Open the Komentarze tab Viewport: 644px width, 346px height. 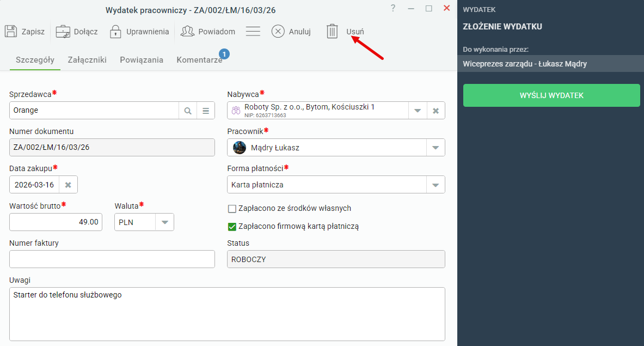tap(200, 60)
